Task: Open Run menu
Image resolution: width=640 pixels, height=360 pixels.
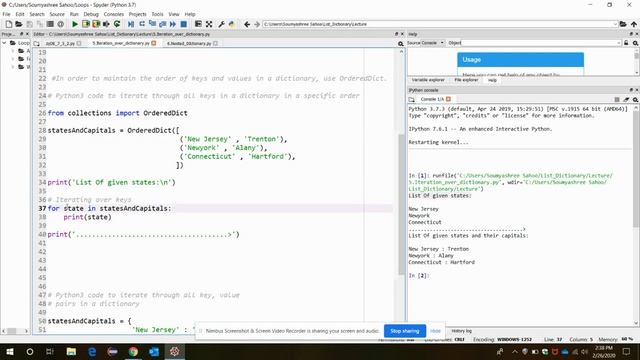Action: (x=74, y=14)
